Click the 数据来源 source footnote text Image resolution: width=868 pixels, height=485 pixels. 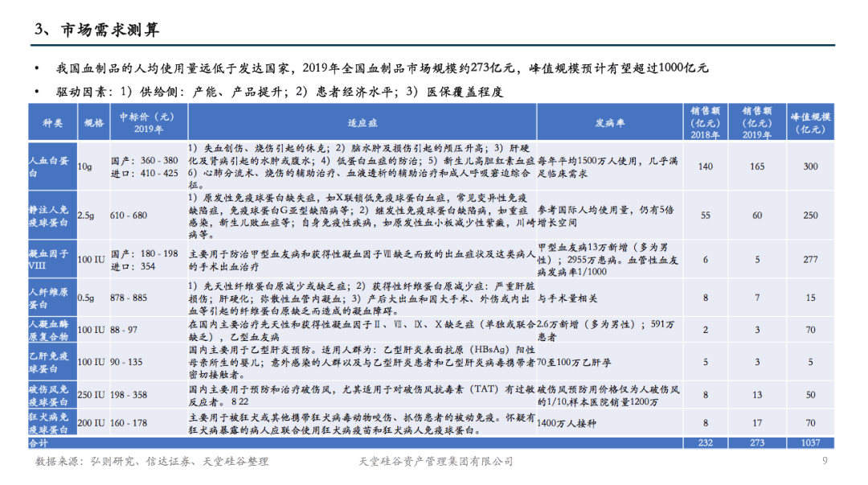coord(152,462)
